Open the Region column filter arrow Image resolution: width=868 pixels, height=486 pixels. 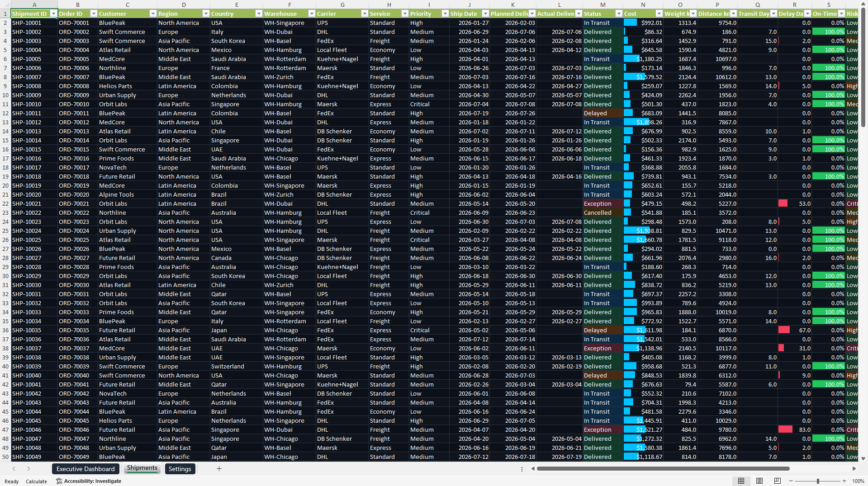coord(206,14)
